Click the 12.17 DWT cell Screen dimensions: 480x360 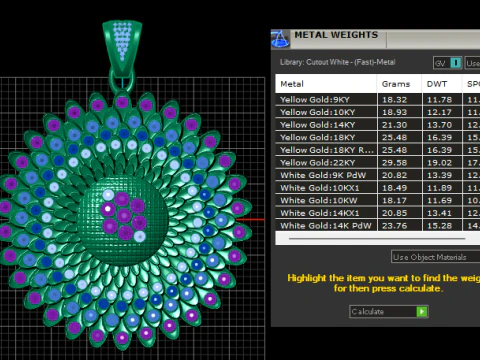(x=442, y=112)
